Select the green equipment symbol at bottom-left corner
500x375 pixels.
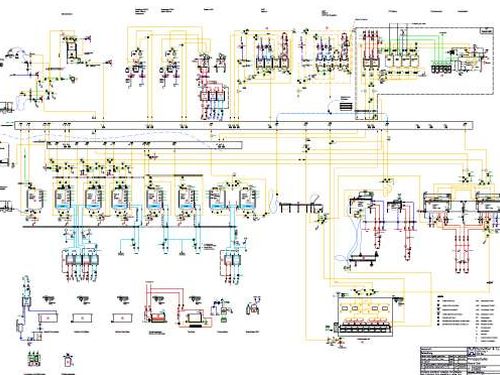pos(34,360)
